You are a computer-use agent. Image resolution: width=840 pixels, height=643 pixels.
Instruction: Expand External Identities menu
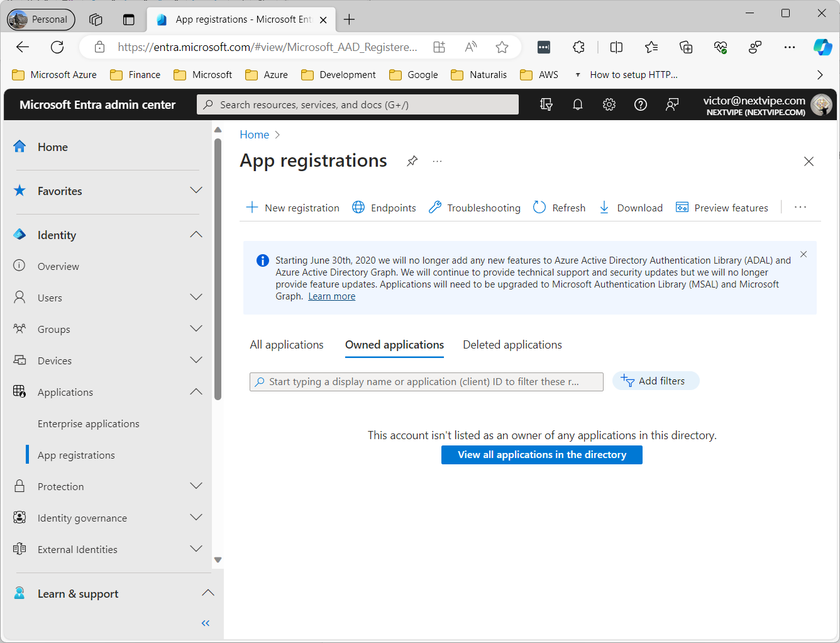(196, 549)
